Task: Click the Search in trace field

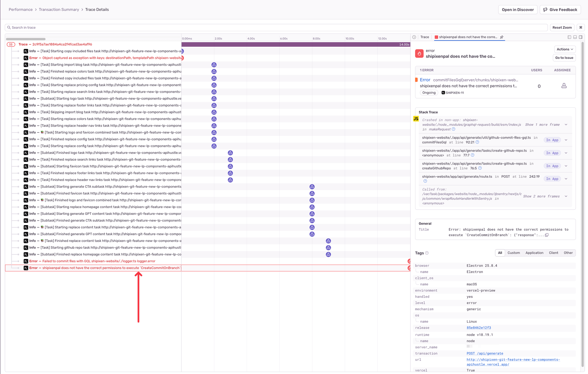Action: tap(276, 27)
